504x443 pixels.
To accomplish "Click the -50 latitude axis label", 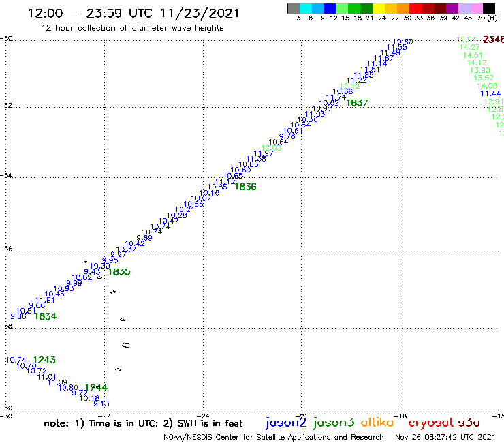I will (x=6, y=39).
